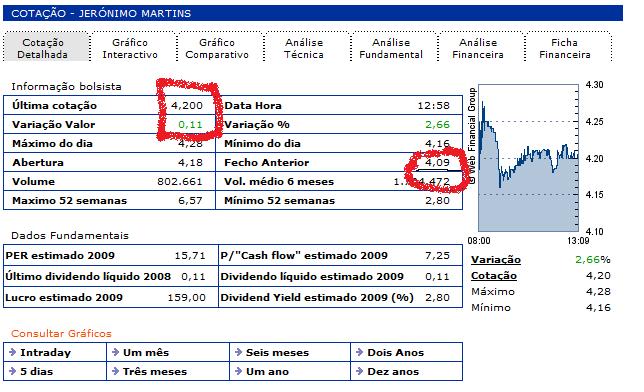Viewport: 644px width, 392px height.
Task: Click the Dados Fundamentais heading
Action: (x=70, y=235)
